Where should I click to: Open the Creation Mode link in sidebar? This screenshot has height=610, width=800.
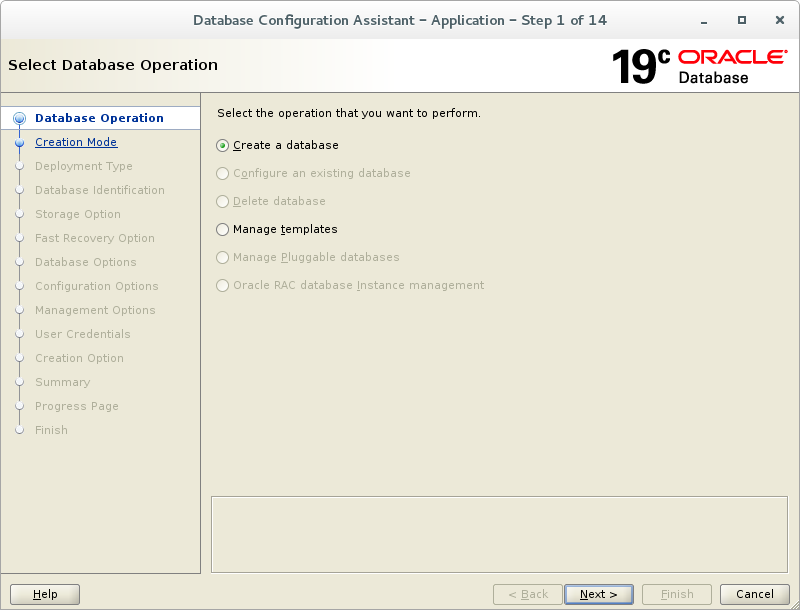tap(76, 142)
